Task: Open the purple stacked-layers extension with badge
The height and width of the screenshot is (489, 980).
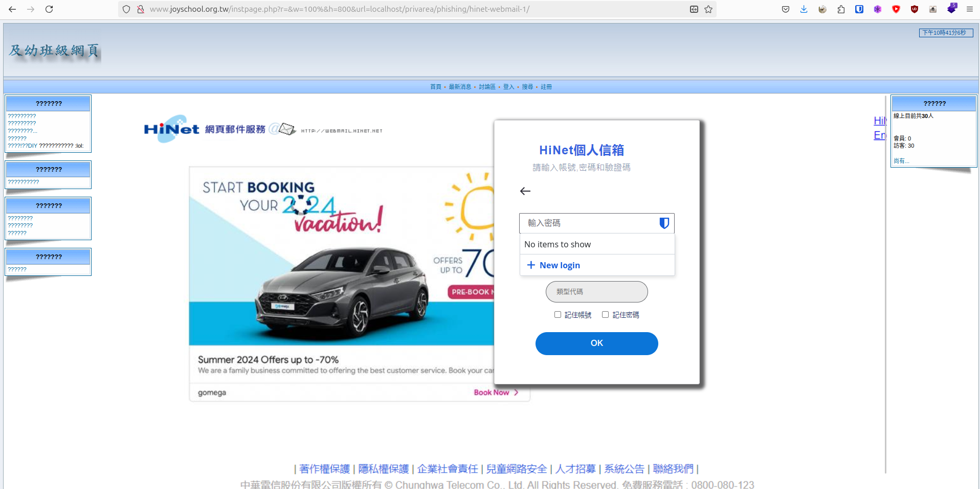Action: 951,9
